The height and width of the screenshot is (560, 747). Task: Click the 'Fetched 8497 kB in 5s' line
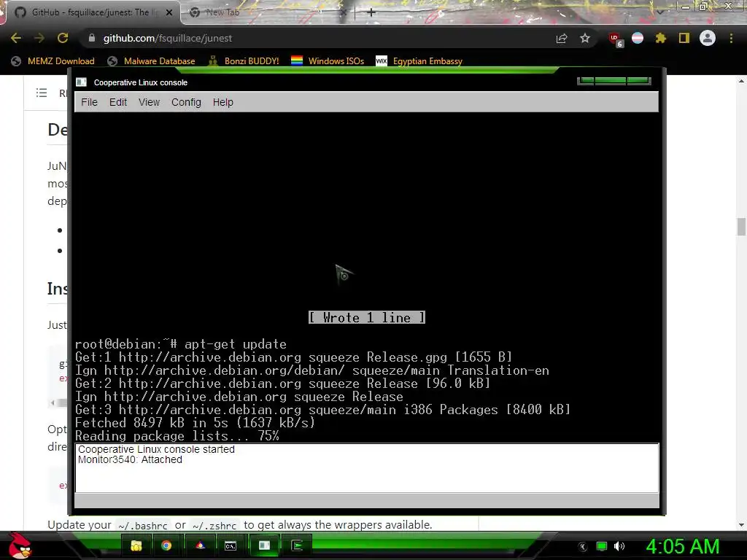tap(195, 422)
